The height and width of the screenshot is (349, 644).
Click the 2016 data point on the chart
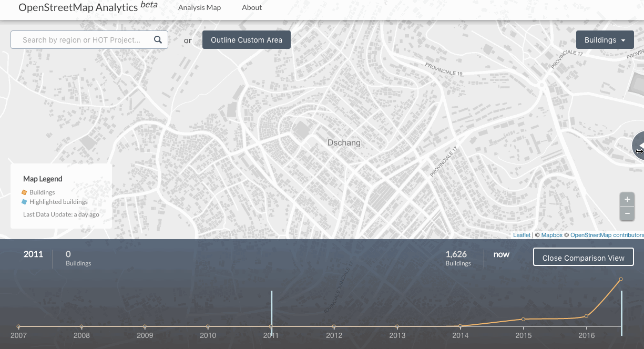coord(586,316)
